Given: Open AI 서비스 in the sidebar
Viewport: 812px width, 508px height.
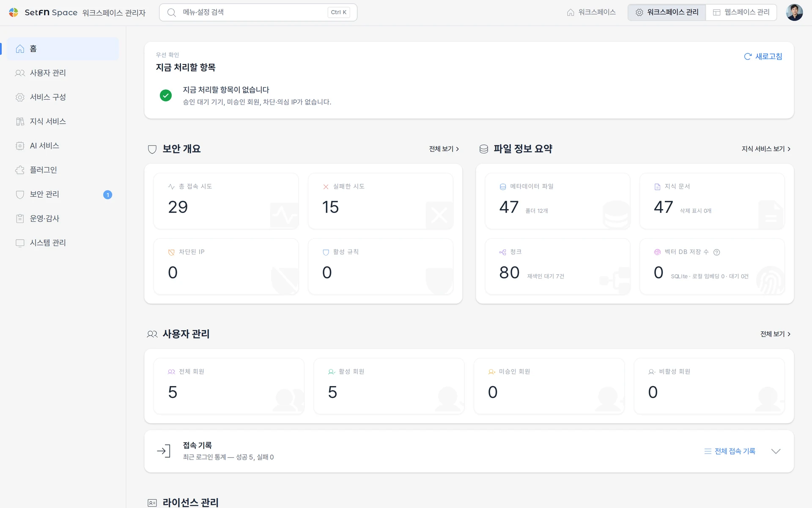Looking at the screenshot, I should [63, 146].
